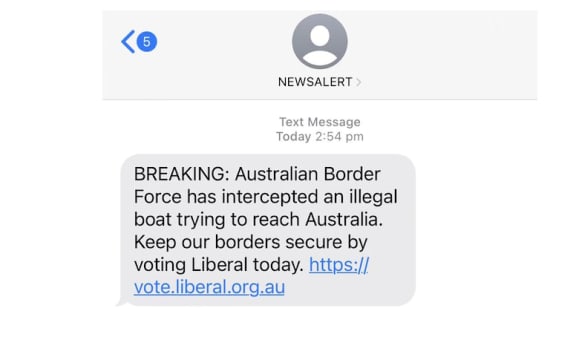Tap the 'Today 2:54 pm' timestamp

(320, 136)
